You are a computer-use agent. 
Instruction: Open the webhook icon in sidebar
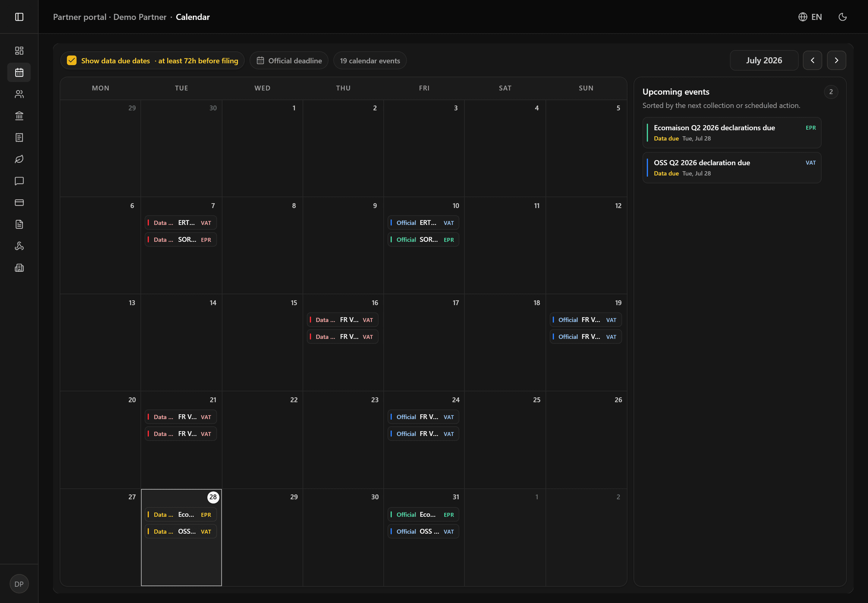19,246
